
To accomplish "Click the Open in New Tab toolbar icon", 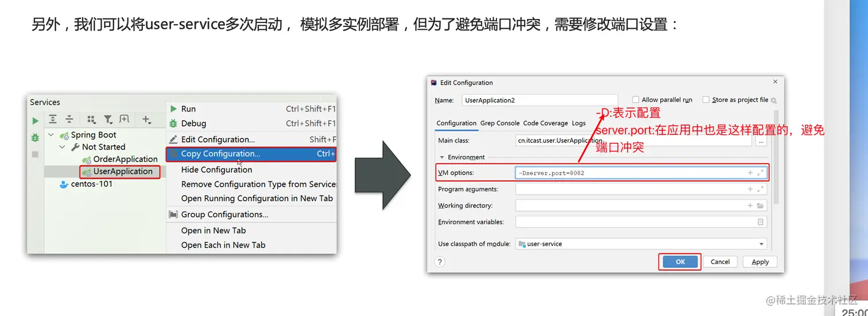I will coord(124,120).
